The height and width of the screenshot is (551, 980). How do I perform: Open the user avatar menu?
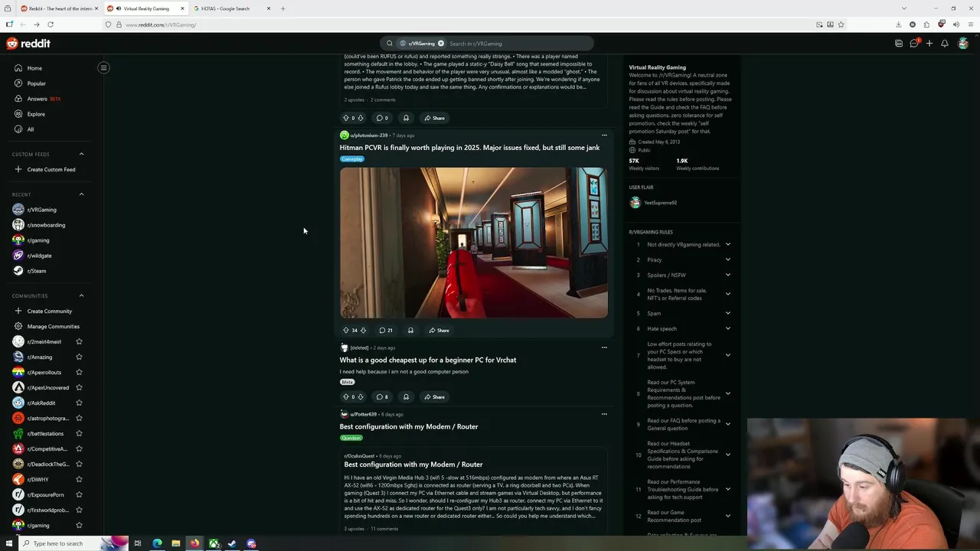click(963, 44)
